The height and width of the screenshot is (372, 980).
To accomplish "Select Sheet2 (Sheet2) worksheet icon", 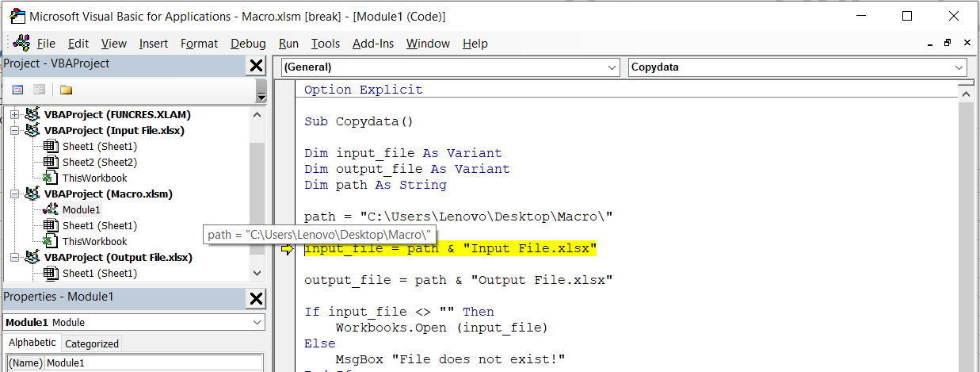I will pos(50,162).
